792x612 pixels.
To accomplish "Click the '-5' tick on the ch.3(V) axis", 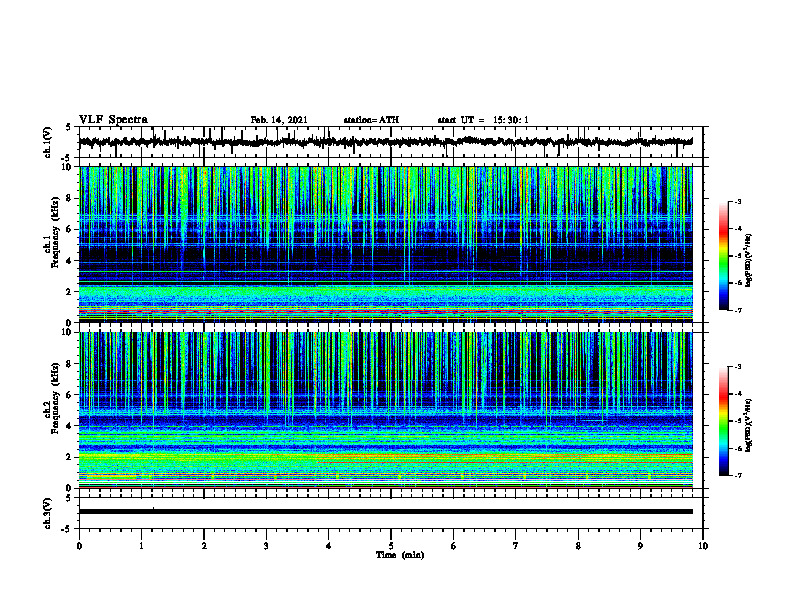I will (x=67, y=529).
